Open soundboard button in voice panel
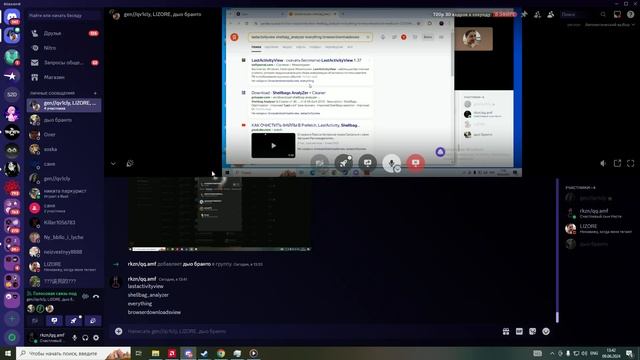This screenshot has height=360, width=640. click(93, 321)
